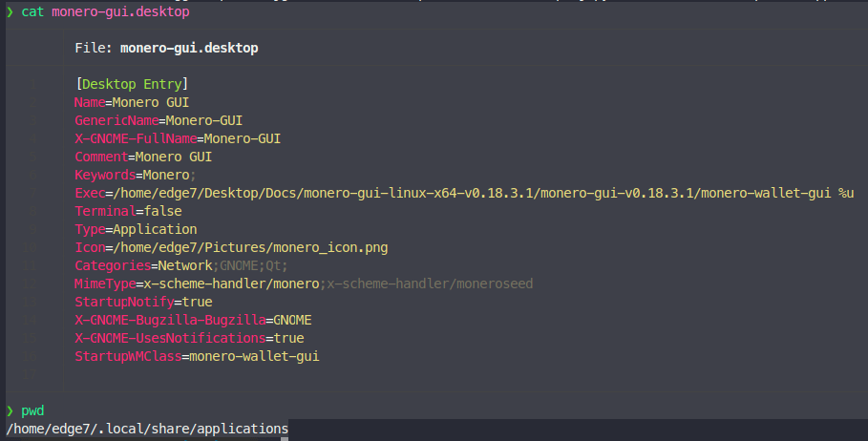Click the [Desktop Entry] section header
This screenshot has height=441, width=868.
tap(131, 84)
